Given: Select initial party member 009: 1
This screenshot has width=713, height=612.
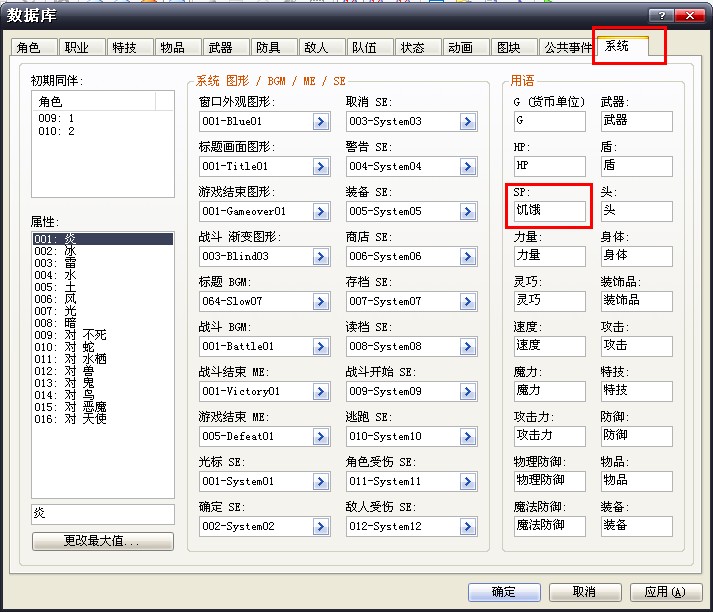Looking at the screenshot, I should (103, 118).
